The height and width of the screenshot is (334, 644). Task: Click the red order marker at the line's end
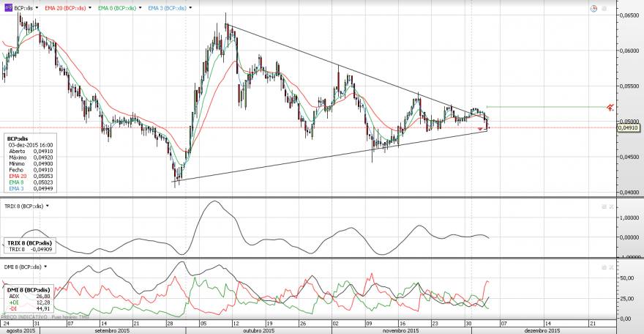[x=610, y=107]
